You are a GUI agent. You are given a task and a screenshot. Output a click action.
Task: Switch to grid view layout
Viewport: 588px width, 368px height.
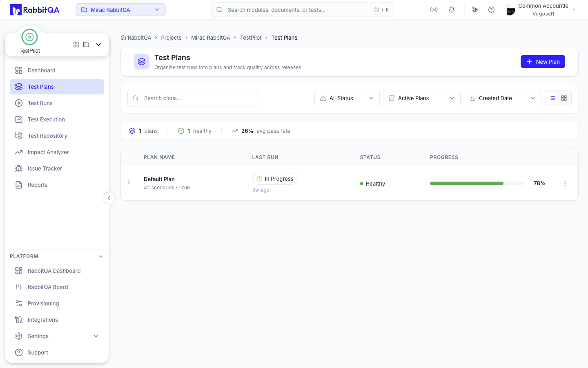coord(564,98)
